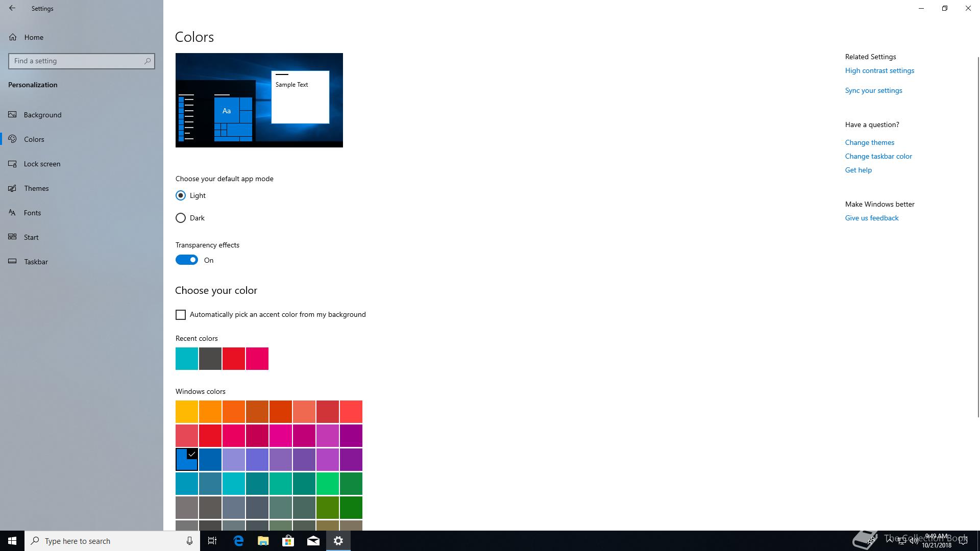
Task: Open File Explorer from taskbar
Action: [263, 541]
